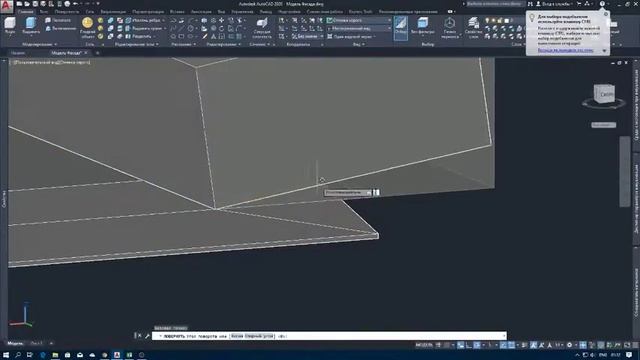This screenshot has height=360, width=640.
Task: Open the Без имени UCS dropdown under ViewCube
Action: click(x=604, y=125)
